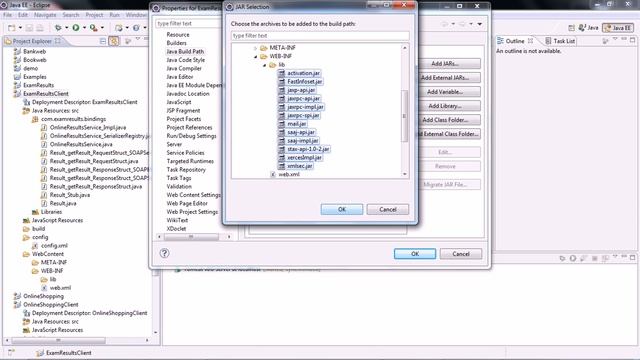Select Java Build Path properties page
640x360 pixels.
pos(185,51)
